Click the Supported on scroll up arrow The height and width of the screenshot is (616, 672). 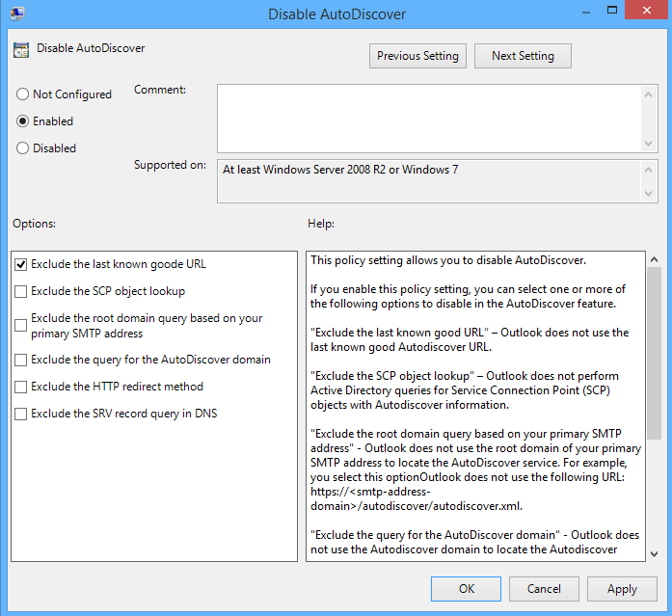(649, 170)
